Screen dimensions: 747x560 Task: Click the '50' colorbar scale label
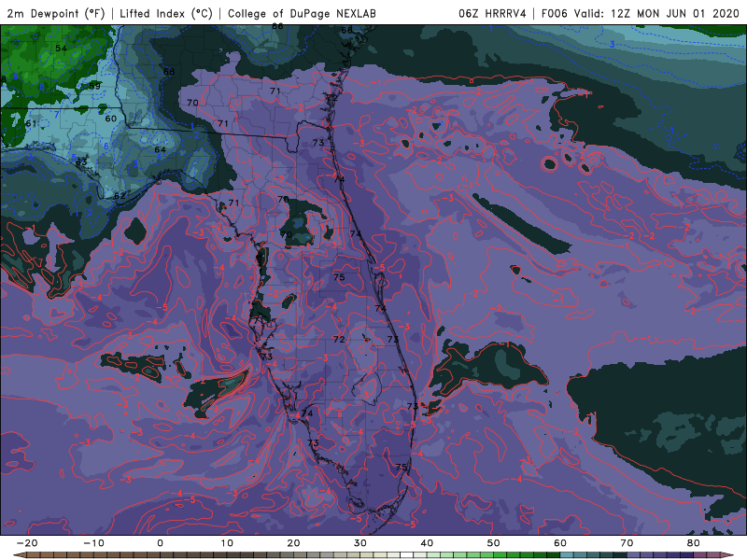click(494, 543)
